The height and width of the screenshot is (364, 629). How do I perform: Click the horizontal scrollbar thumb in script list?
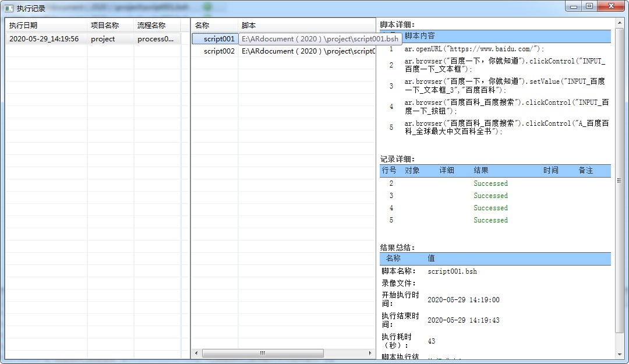[x=263, y=353]
